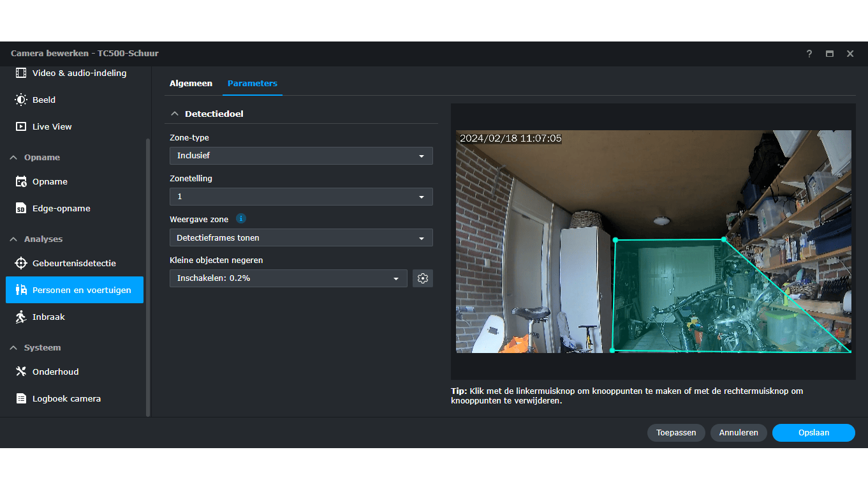
Task: Click the top-right node of the detection zone
Action: coord(724,239)
